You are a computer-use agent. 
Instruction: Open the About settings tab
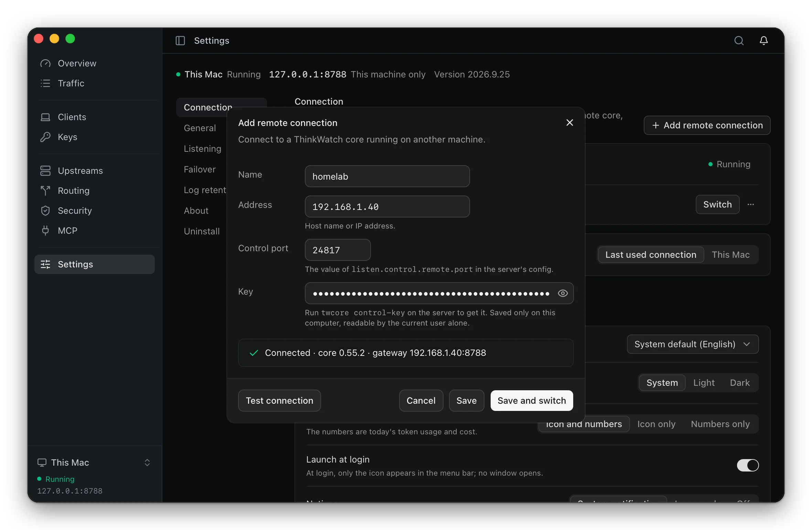[x=196, y=211]
